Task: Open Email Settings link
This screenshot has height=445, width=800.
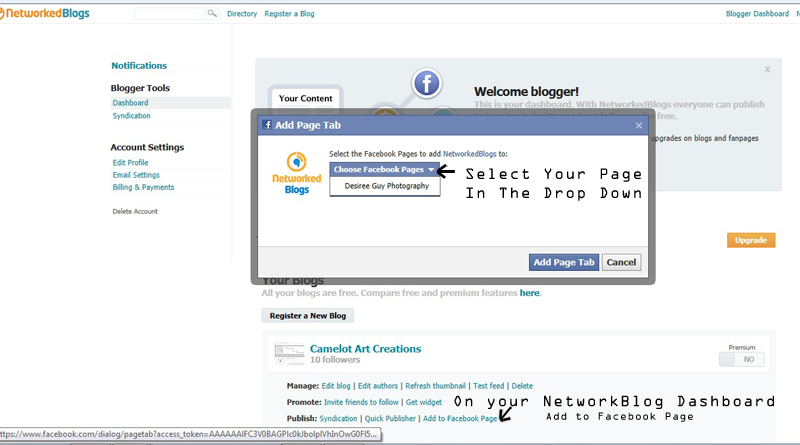Action: tap(136, 175)
